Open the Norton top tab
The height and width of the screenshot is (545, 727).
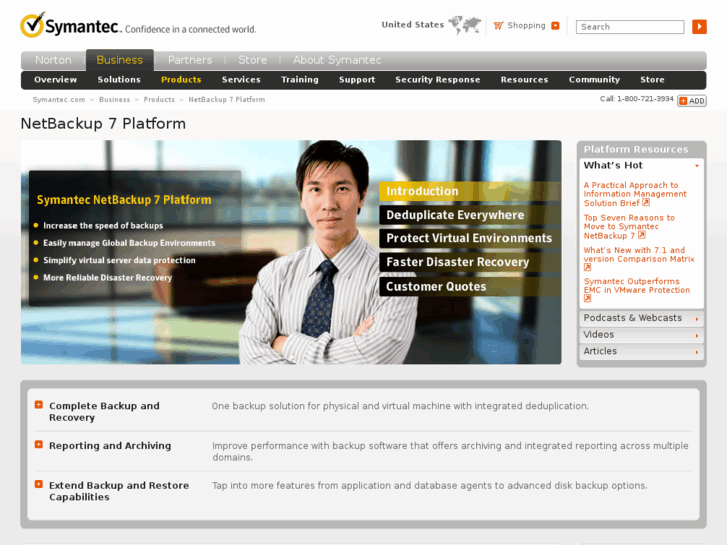[x=53, y=60]
